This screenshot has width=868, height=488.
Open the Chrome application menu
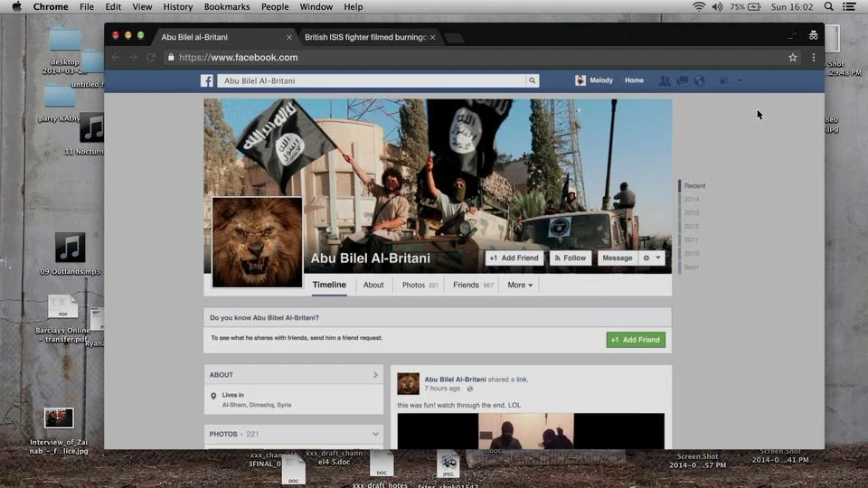pyautogui.click(x=51, y=6)
